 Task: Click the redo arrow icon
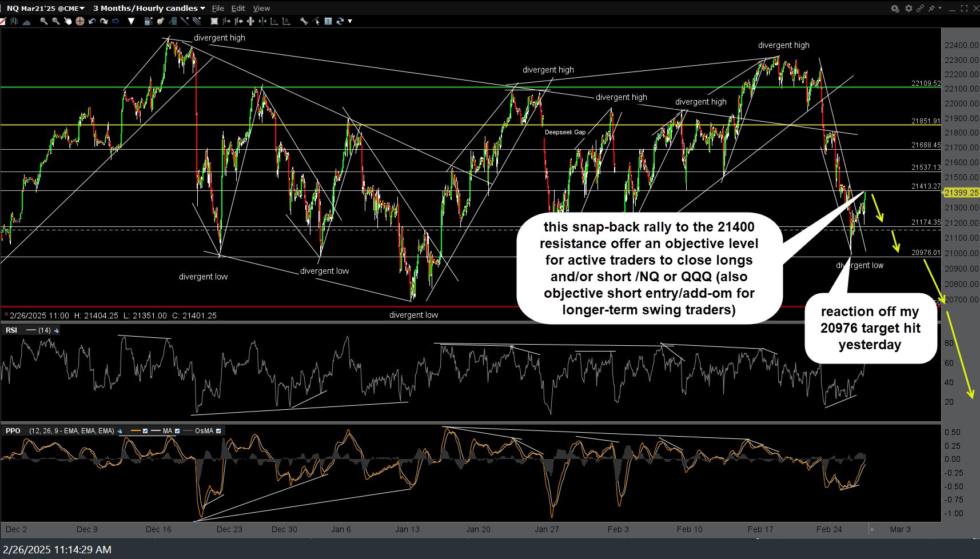(x=104, y=21)
